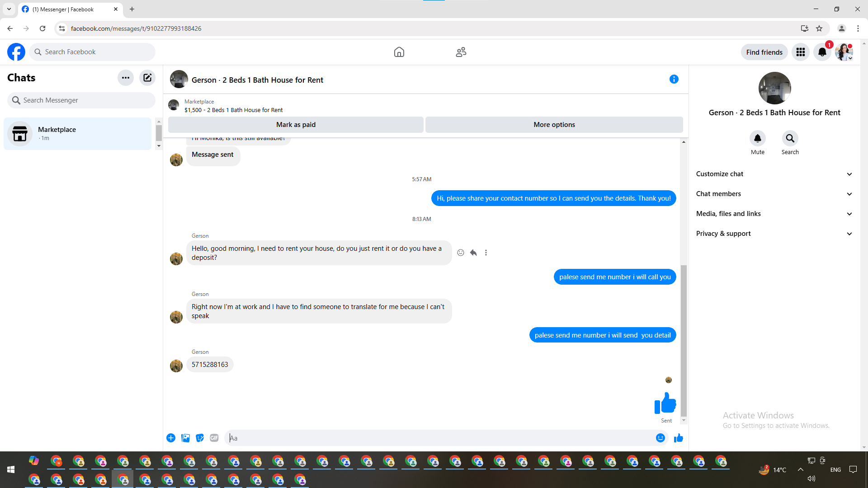Viewport: 868px width, 488px height.
Task: Expand the Chat members section
Action: (x=774, y=194)
